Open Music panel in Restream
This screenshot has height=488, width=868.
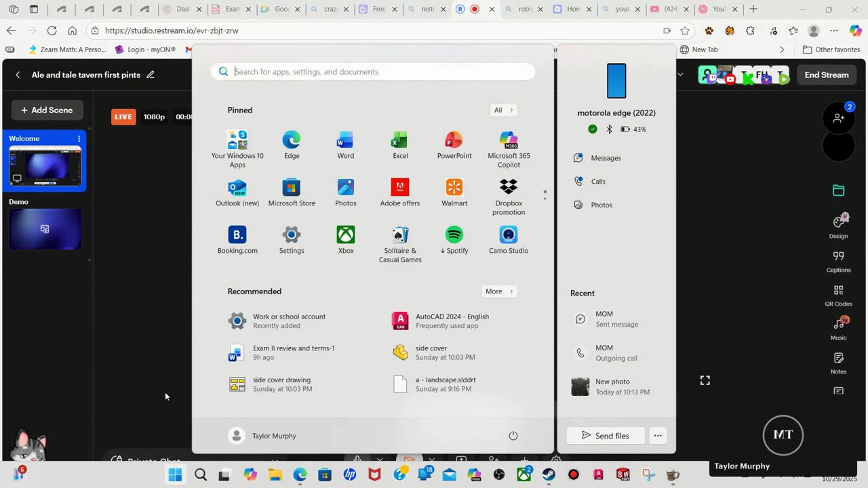pos(839,329)
